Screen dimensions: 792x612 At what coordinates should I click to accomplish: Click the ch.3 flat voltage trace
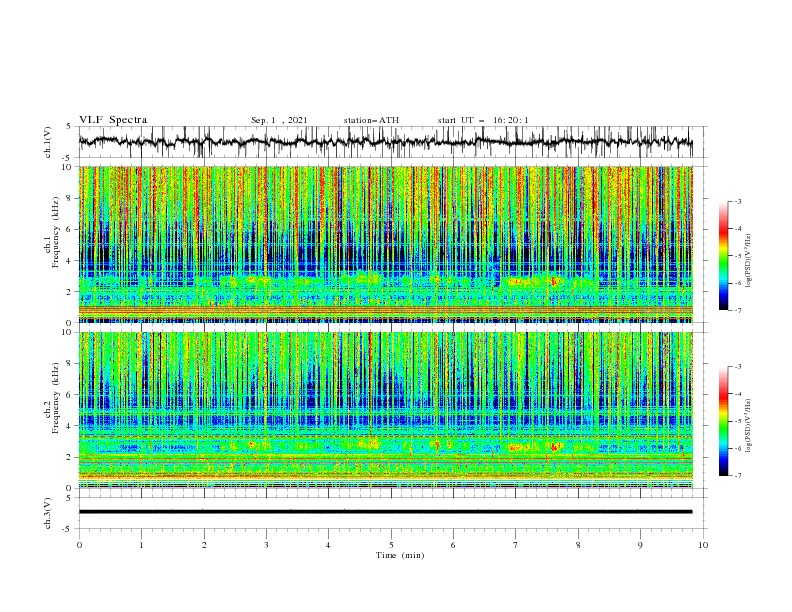pyautogui.click(x=385, y=512)
